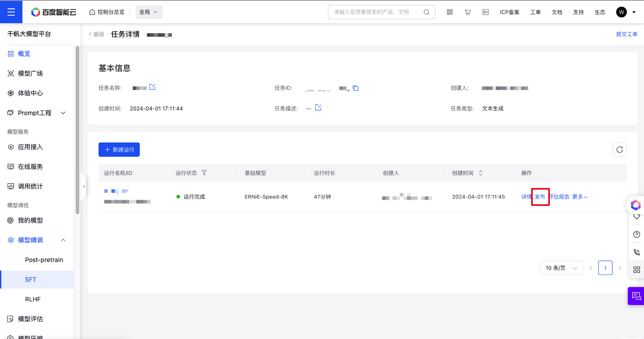Expand the 更多 actions dropdown
The image size is (644, 339).
point(580,197)
